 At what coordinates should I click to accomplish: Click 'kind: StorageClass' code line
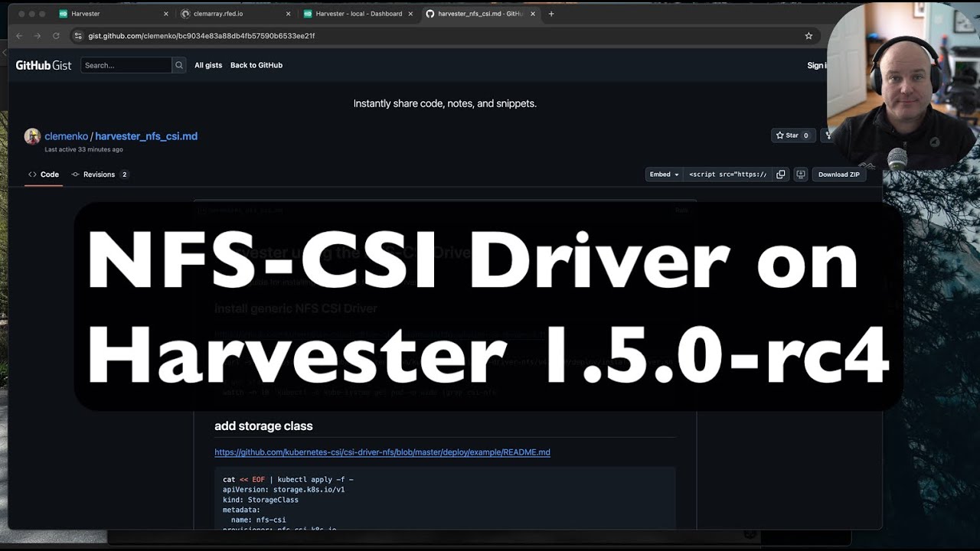tap(260, 500)
